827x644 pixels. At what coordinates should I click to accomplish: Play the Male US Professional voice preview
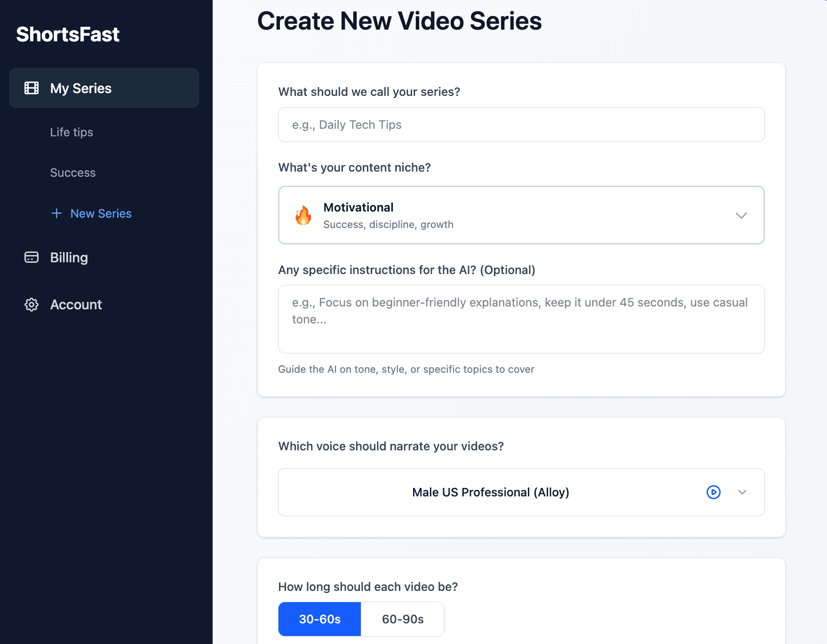714,492
